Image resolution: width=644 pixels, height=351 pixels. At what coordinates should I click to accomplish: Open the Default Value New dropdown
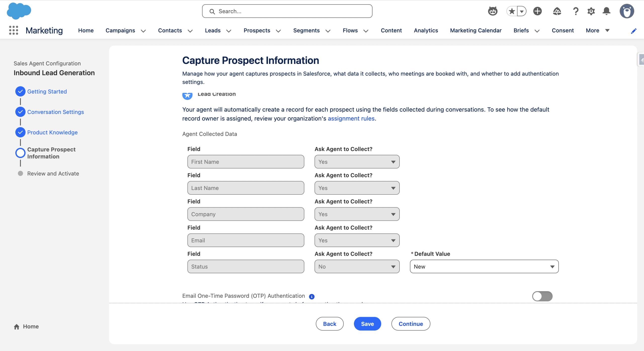click(x=484, y=266)
